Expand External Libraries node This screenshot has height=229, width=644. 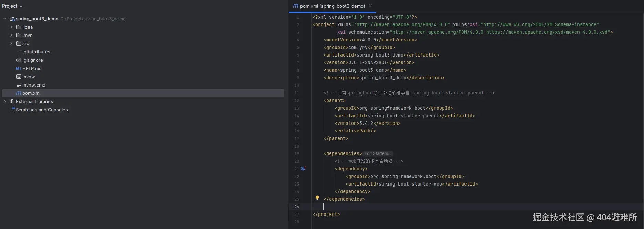coord(5,101)
